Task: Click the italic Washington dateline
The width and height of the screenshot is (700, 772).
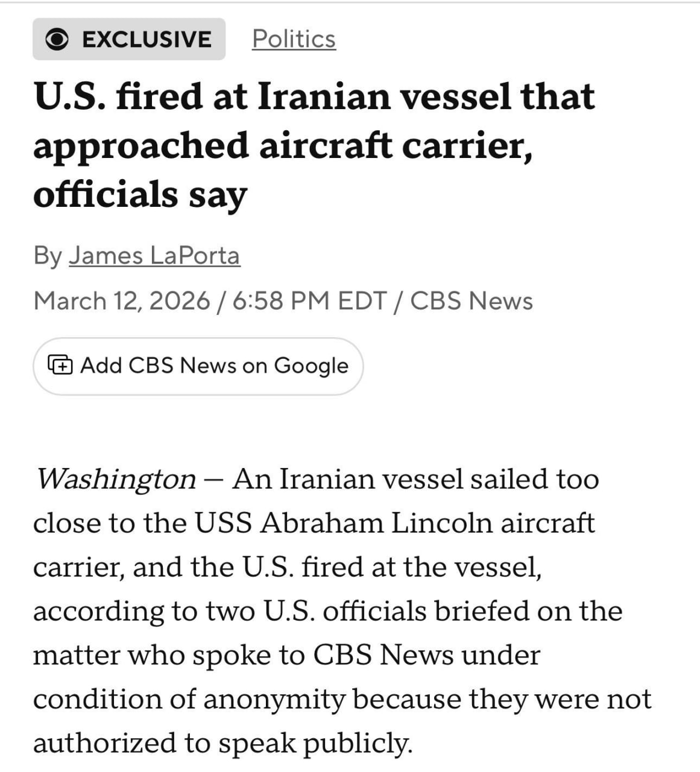Action: 116,479
